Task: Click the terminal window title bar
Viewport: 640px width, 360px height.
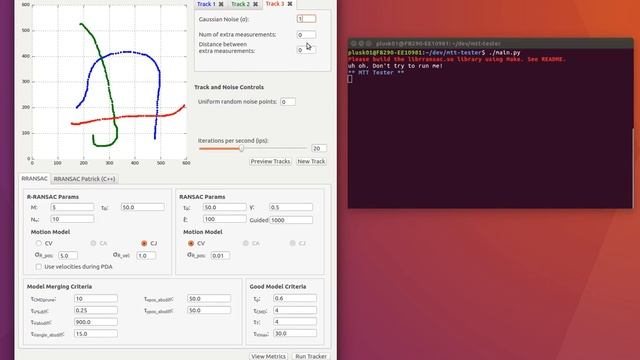Action: pos(491,43)
